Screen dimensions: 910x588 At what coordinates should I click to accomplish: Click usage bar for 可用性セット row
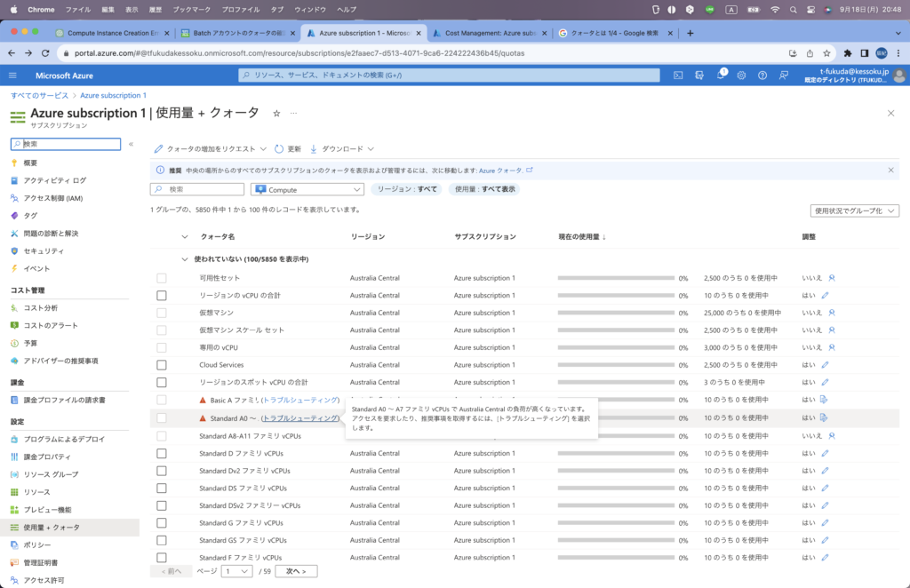616,278
